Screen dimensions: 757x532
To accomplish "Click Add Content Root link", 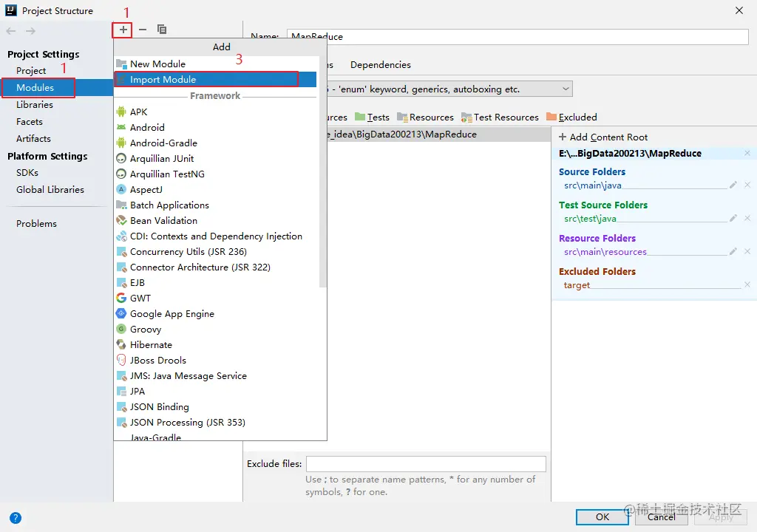I will coord(603,137).
